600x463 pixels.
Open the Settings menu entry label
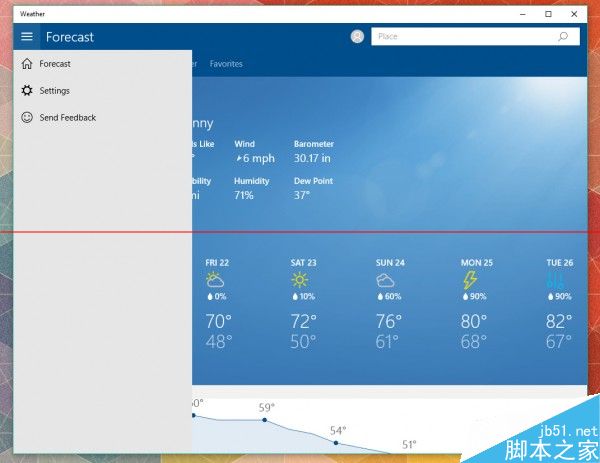pyautogui.click(x=55, y=91)
